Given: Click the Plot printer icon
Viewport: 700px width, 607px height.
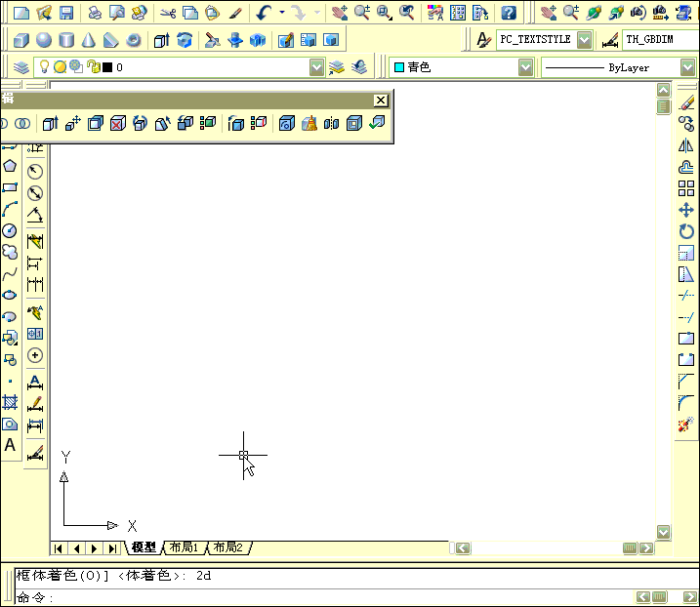Looking at the screenshot, I should [95, 13].
